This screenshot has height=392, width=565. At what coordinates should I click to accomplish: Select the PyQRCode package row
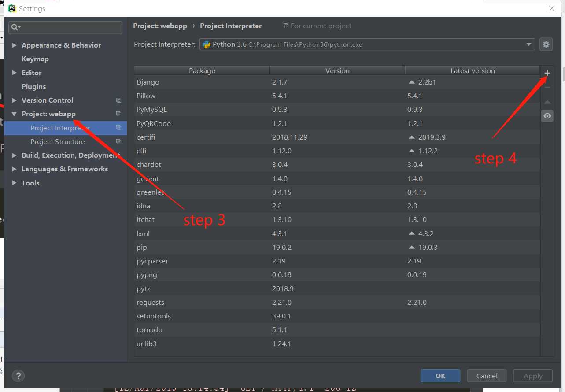(x=337, y=123)
